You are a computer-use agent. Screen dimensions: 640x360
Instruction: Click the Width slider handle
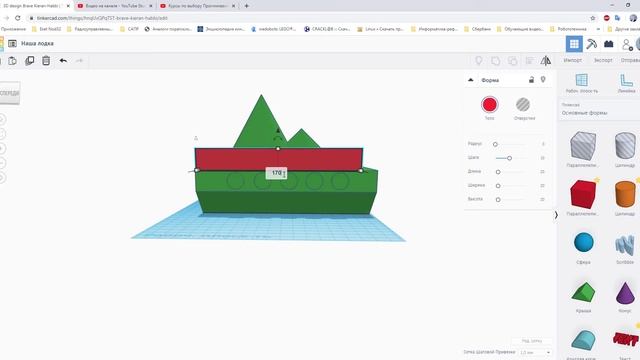[498, 186]
